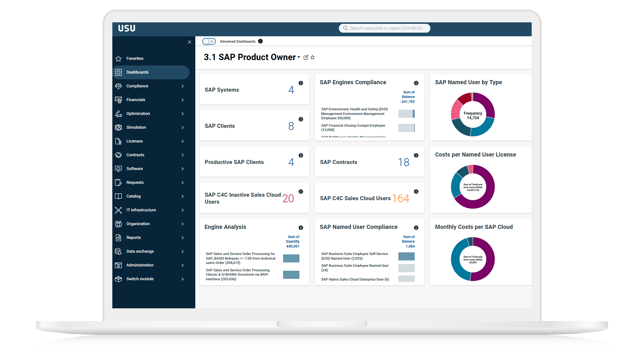Viewport: 640px width, 360px height.
Task: Click in the search categories or pages field
Action: (x=384, y=28)
